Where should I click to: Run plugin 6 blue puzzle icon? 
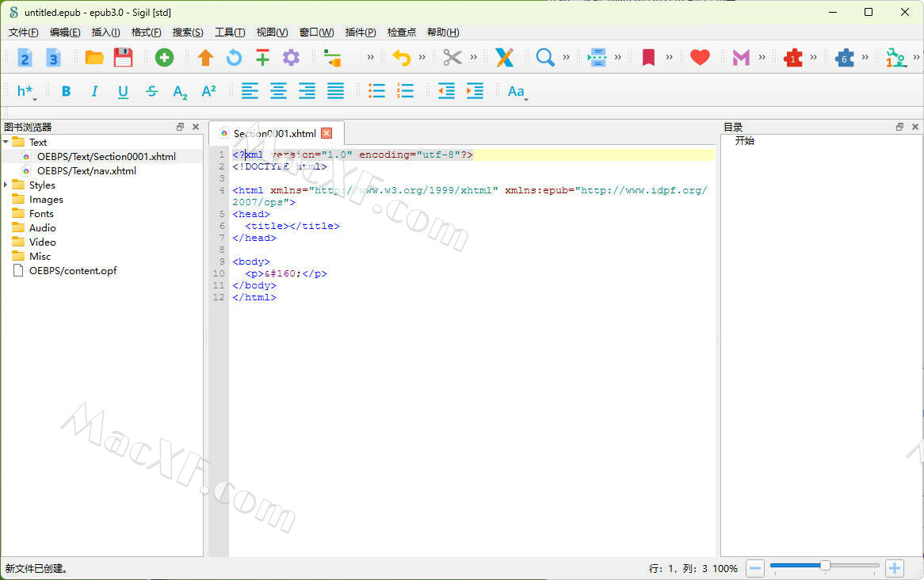click(845, 57)
